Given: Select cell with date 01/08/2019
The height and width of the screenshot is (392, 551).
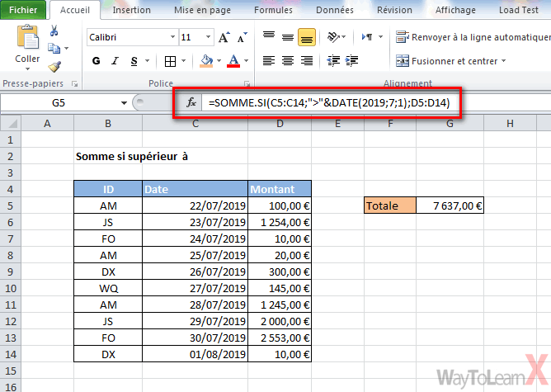Looking at the screenshot, I should [195, 354].
